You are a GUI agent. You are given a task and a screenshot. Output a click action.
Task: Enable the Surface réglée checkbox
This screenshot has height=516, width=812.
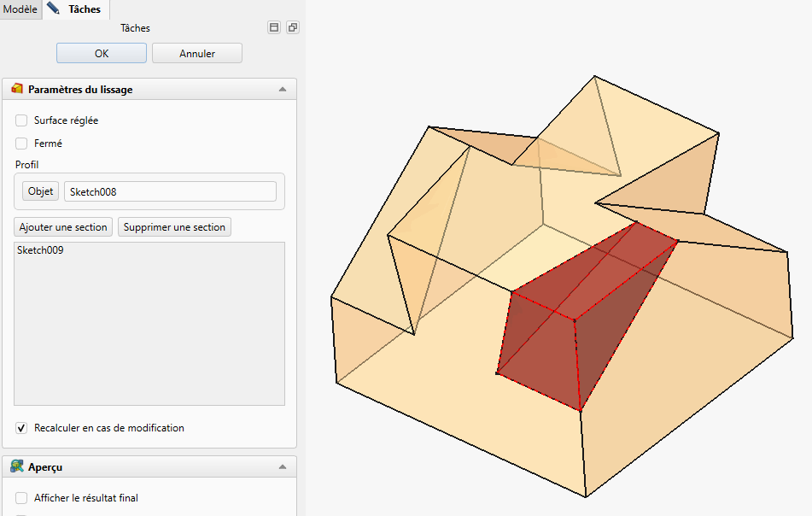click(21, 120)
